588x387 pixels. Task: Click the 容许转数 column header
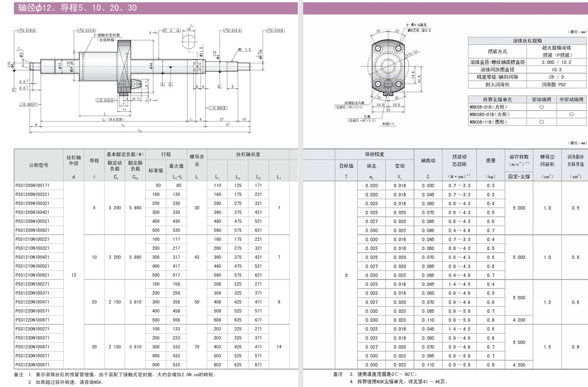click(519, 160)
